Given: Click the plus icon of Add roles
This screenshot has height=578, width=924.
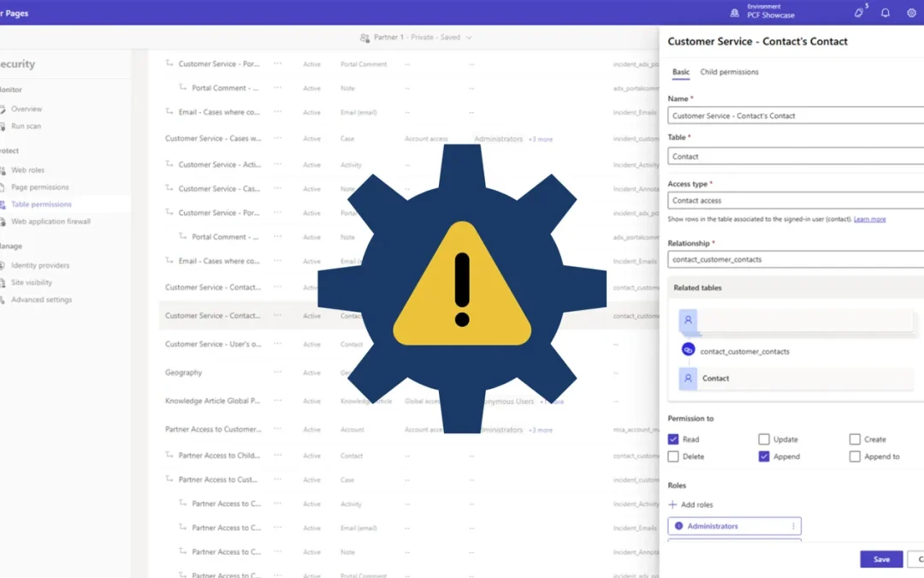Looking at the screenshot, I should (672, 504).
